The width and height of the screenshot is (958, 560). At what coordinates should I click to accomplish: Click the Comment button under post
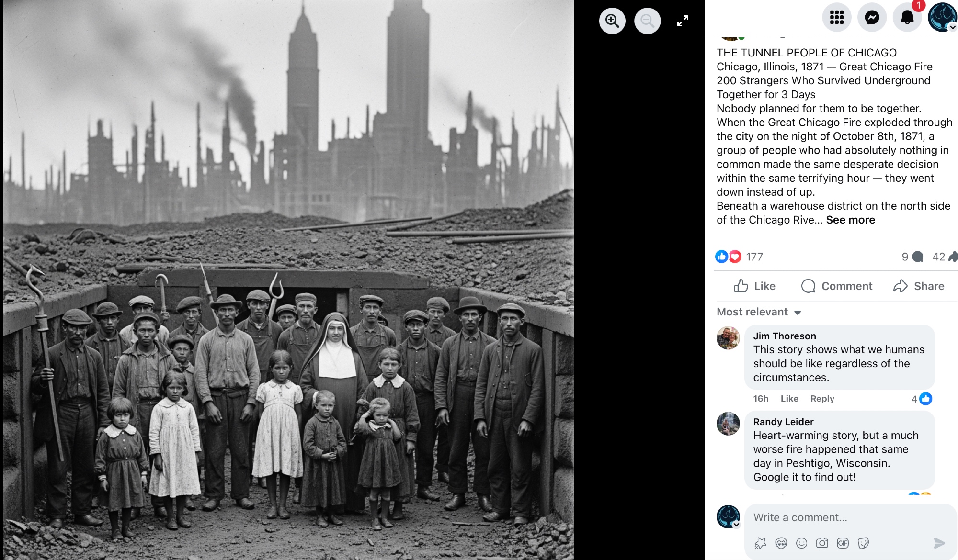point(837,286)
